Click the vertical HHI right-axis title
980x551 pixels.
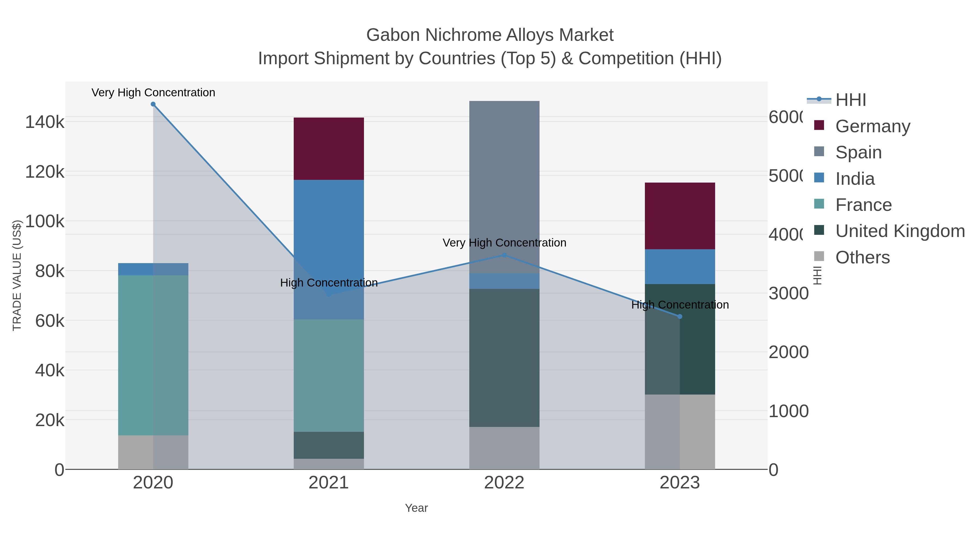click(x=817, y=275)
